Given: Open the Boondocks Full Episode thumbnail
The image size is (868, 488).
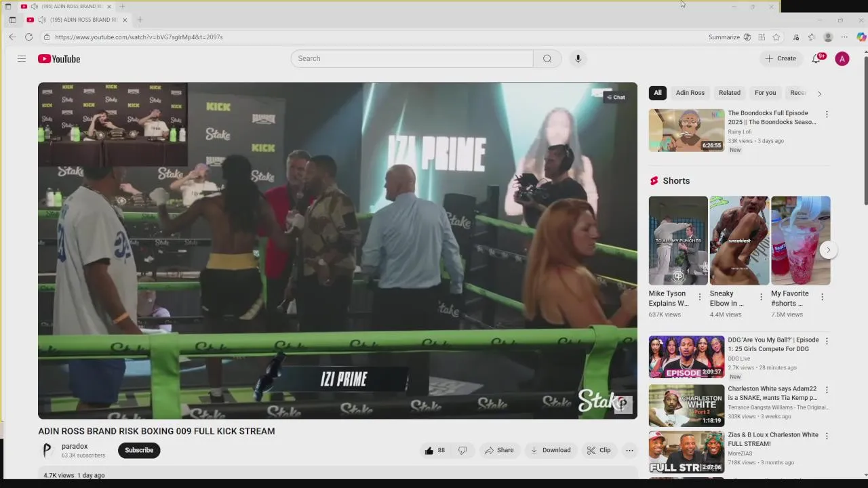Looking at the screenshot, I should click(686, 130).
